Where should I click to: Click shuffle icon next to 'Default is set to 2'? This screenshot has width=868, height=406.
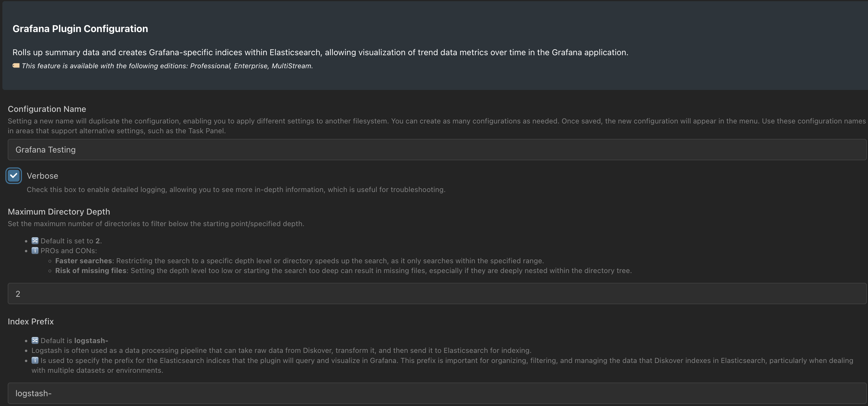35,241
